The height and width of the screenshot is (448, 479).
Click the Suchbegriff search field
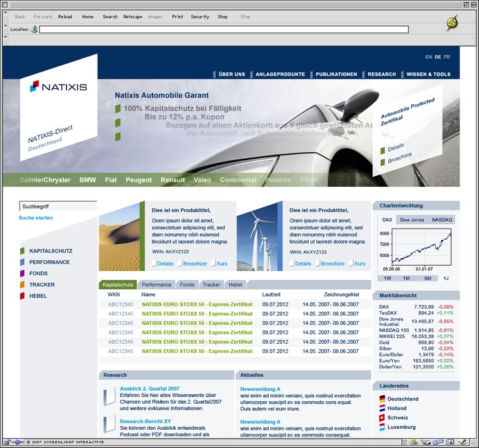click(x=58, y=206)
